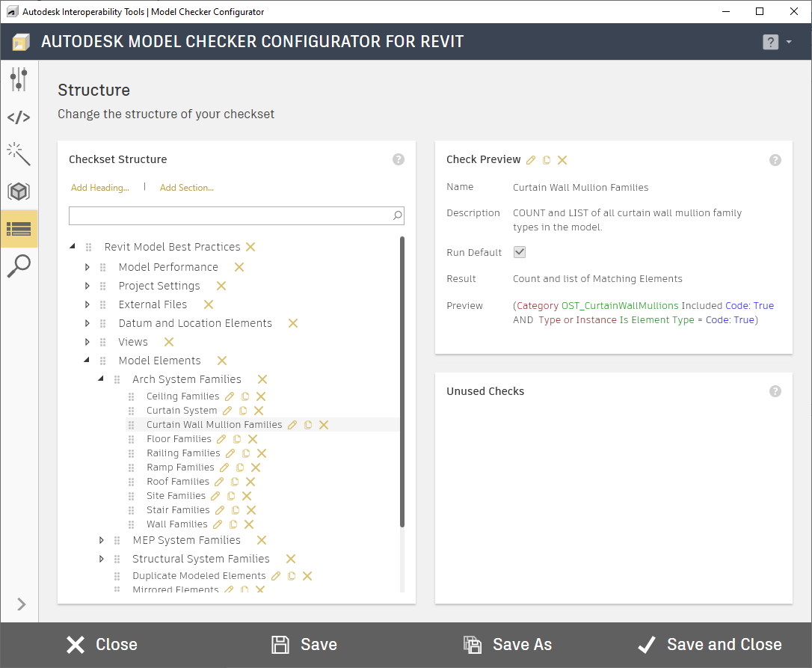The height and width of the screenshot is (668, 812).
Task: Duplicate the check from Check Preview header
Action: [x=547, y=160]
